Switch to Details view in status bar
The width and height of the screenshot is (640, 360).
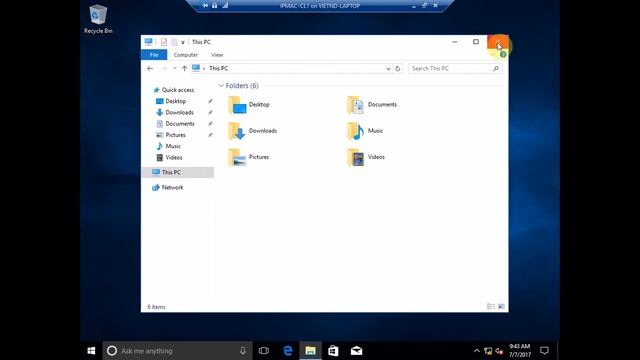[491, 307]
